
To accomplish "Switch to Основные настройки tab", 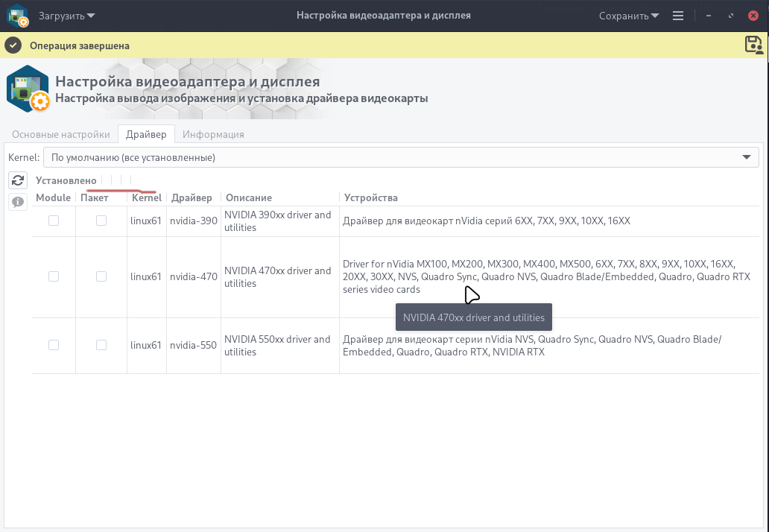I will (x=61, y=134).
